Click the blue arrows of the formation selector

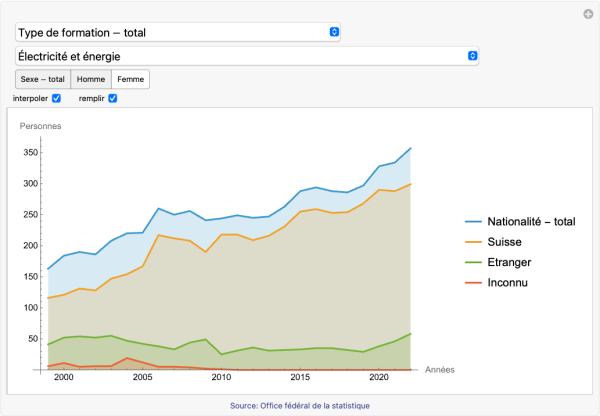334,33
